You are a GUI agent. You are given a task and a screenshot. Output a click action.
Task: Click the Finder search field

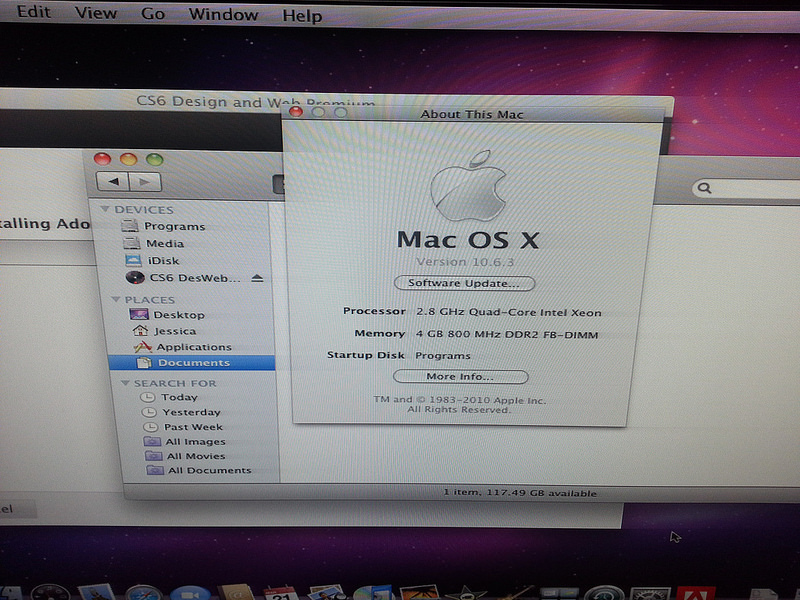click(x=747, y=188)
